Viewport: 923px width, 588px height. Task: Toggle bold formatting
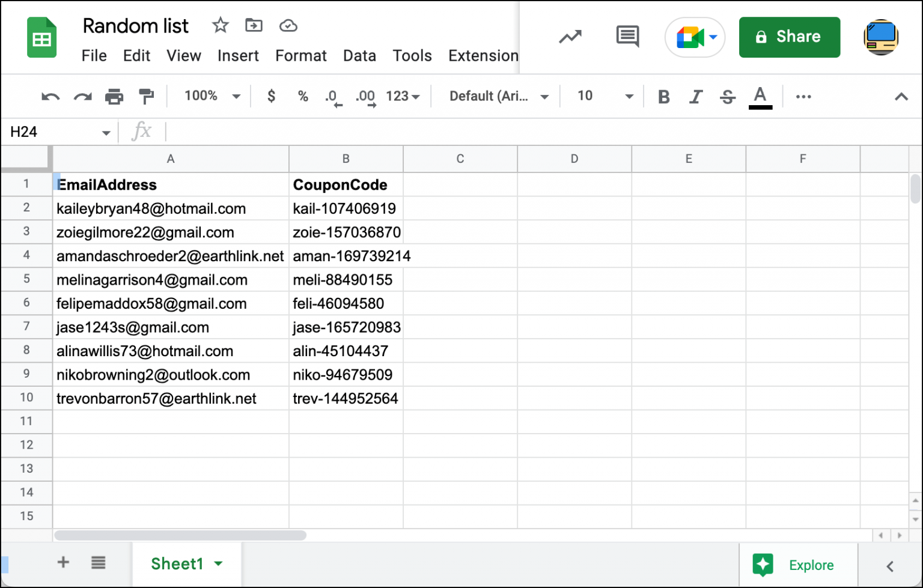click(663, 96)
